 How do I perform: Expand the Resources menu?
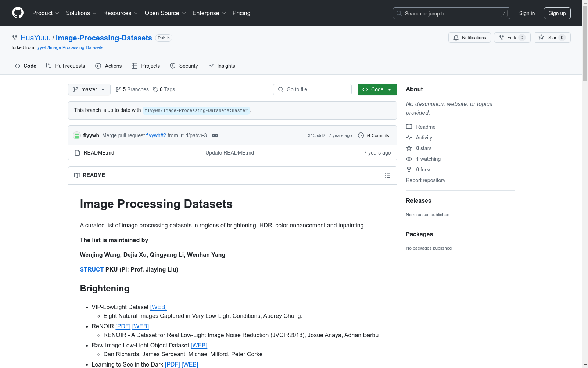(x=121, y=13)
